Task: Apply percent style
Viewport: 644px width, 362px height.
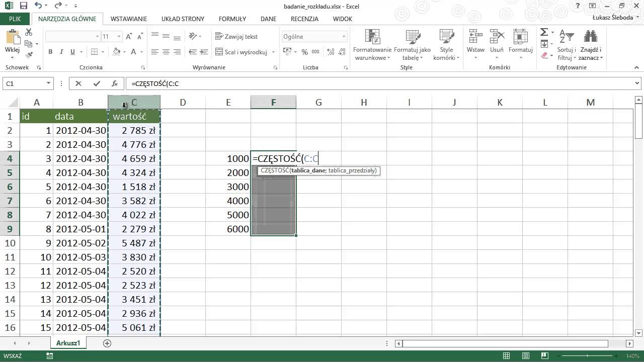Action: tap(304, 52)
